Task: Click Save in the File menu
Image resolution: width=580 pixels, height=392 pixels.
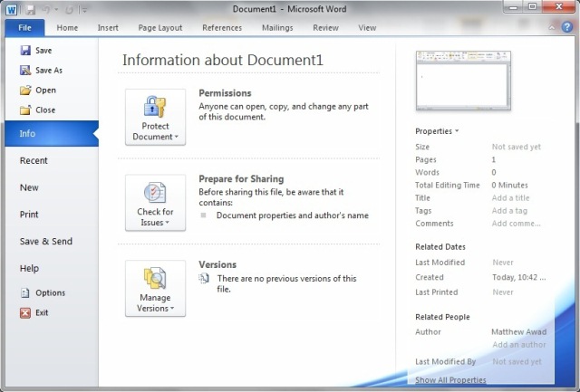Action: click(x=36, y=51)
